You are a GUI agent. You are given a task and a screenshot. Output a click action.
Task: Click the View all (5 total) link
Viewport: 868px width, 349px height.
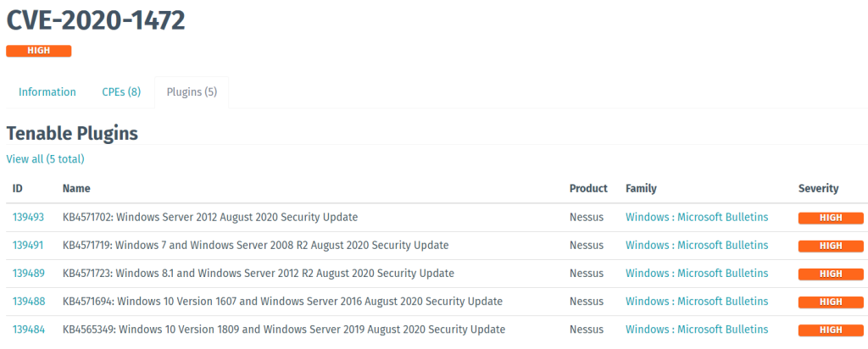click(x=45, y=159)
